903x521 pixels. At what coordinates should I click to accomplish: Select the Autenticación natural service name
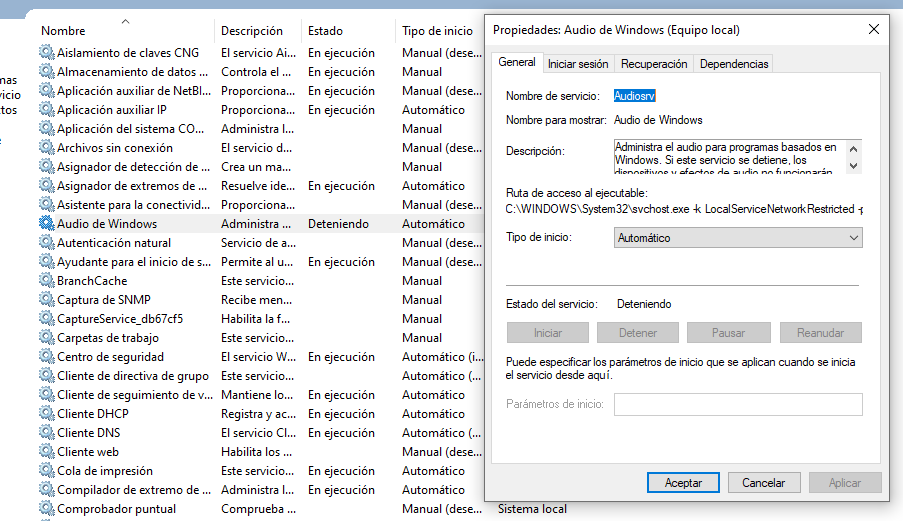[114, 243]
